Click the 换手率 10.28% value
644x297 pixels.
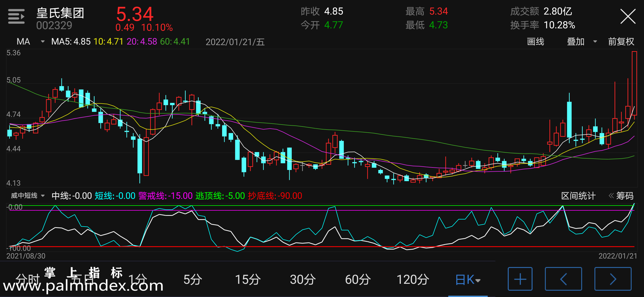(x=560, y=25)
